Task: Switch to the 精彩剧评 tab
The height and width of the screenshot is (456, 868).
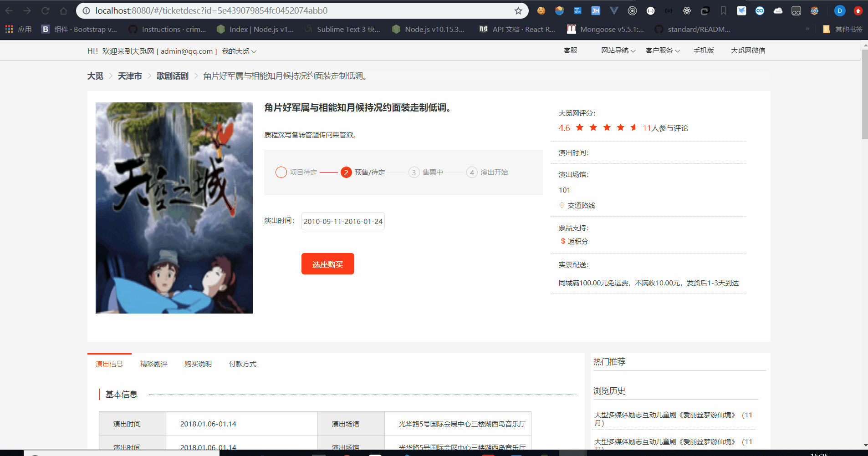Action: [x=154, y=364]
